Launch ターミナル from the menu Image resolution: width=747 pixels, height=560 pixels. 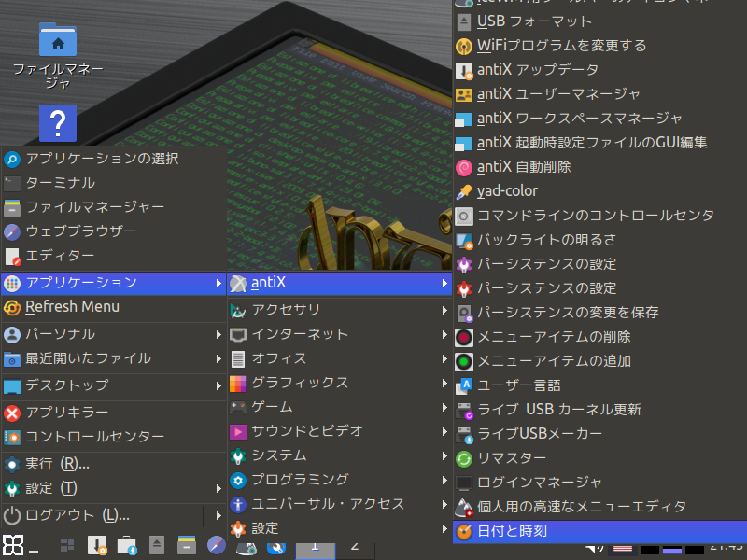[x=113, y=183]
